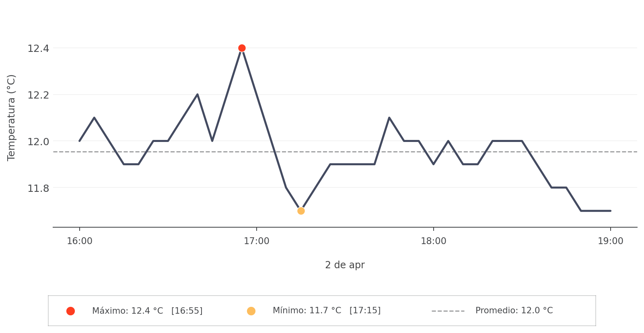
Task: Click the orange dot icon in the legend
Action: [x=251, y=311]
